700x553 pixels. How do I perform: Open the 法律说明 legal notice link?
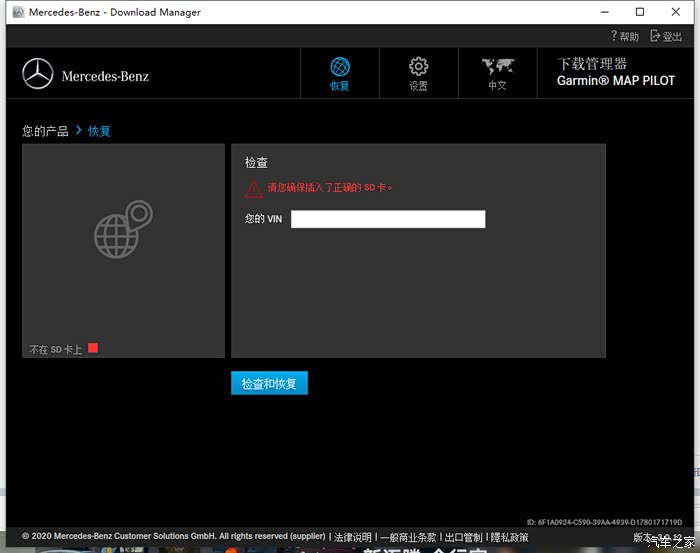point(352,537)
